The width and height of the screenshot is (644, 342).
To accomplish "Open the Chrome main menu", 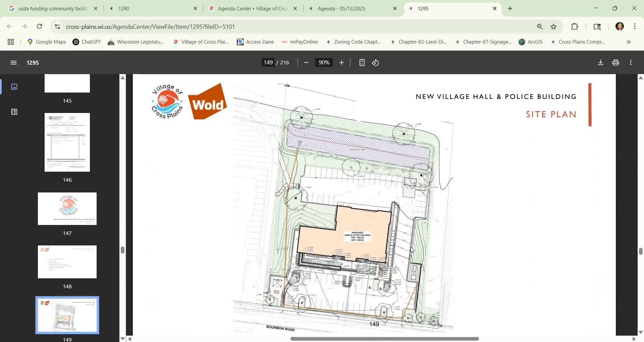I will [635, 26].
